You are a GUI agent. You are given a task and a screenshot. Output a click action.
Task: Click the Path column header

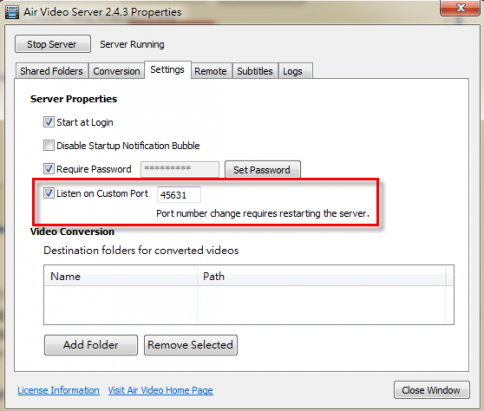click(x=322, y=276)
